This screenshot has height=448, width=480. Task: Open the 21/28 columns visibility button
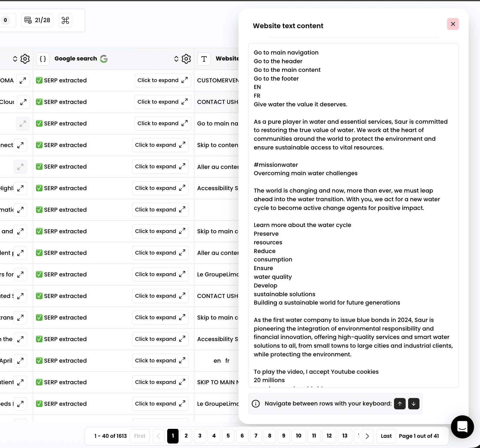37,20
